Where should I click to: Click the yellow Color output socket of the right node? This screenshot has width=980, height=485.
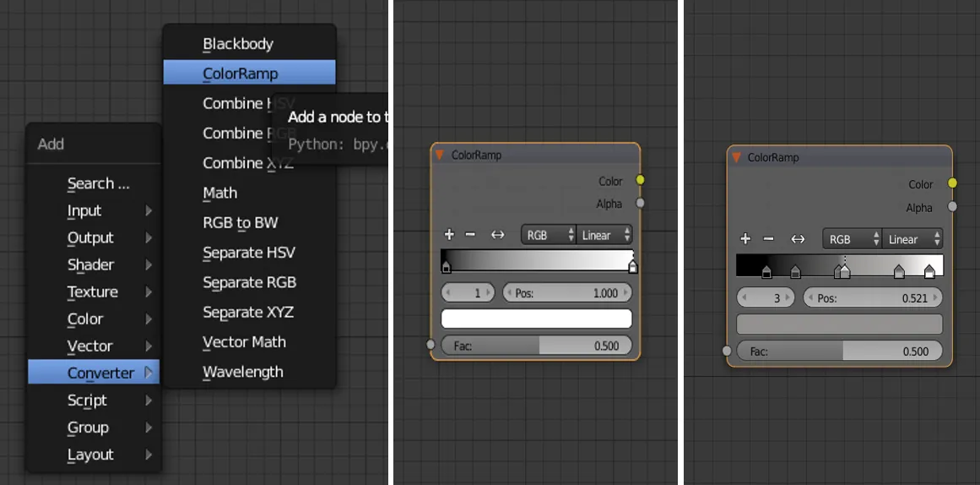pyautogui.click(x=952, y=183)
